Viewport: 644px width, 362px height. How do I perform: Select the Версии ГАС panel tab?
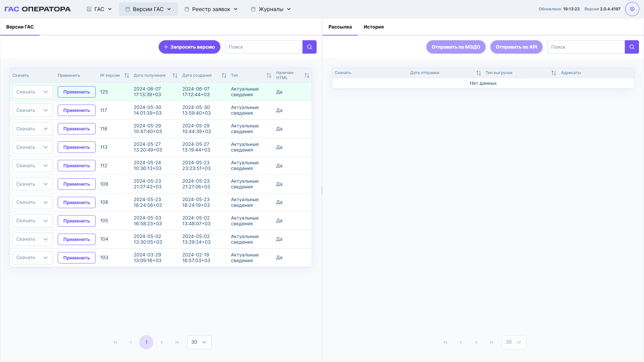[20, 27]
